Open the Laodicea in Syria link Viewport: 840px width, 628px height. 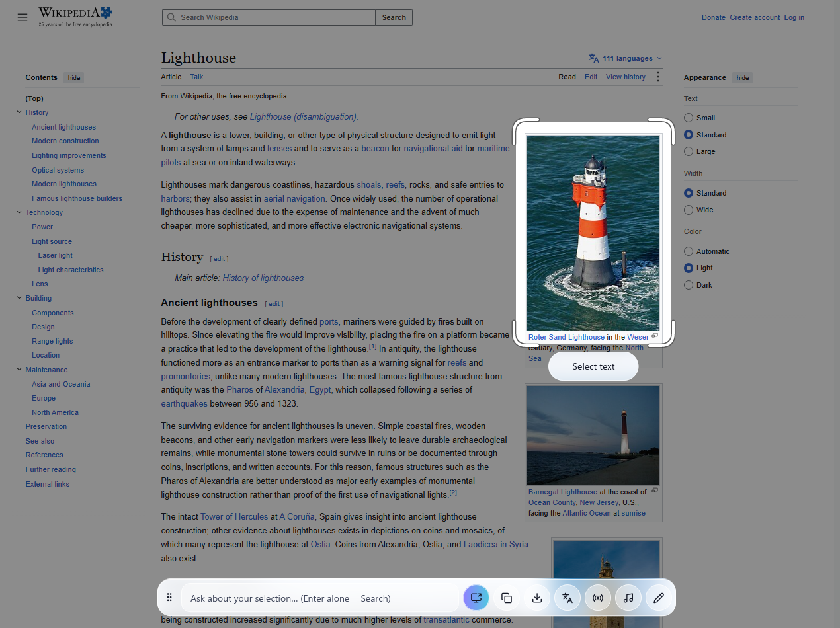click(495, 544)
